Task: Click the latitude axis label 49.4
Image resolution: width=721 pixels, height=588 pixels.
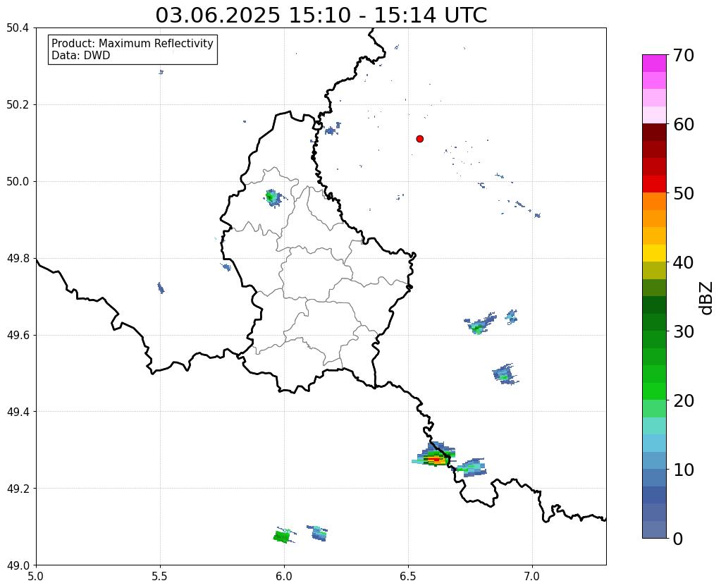Action: (18, 411)
